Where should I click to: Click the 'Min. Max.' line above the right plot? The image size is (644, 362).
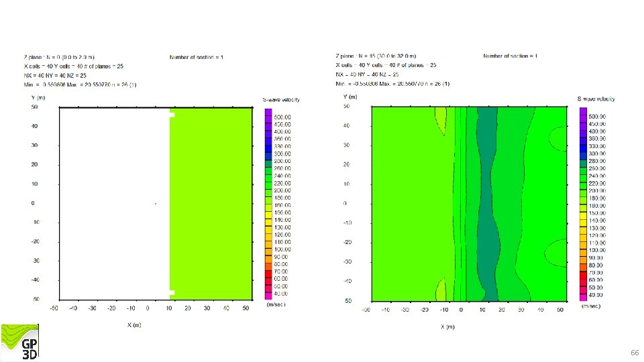392,84
